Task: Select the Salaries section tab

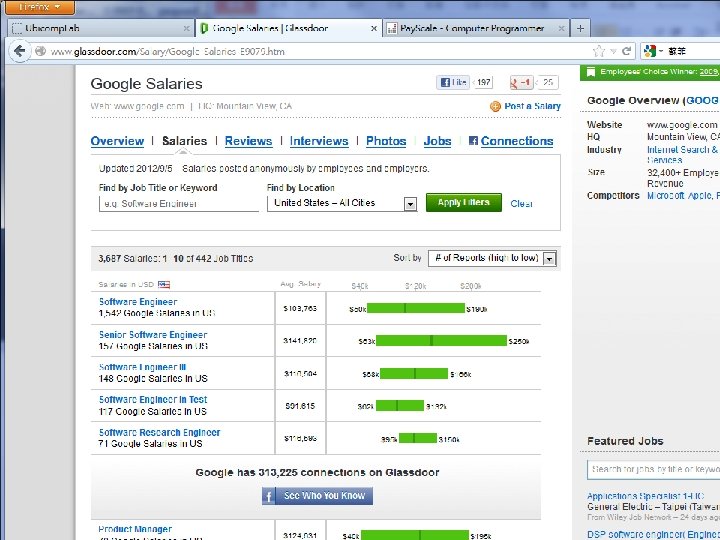Action: 184,141
